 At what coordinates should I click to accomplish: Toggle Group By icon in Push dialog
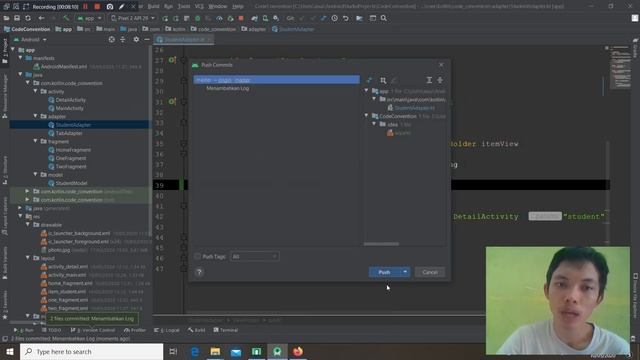383,80
